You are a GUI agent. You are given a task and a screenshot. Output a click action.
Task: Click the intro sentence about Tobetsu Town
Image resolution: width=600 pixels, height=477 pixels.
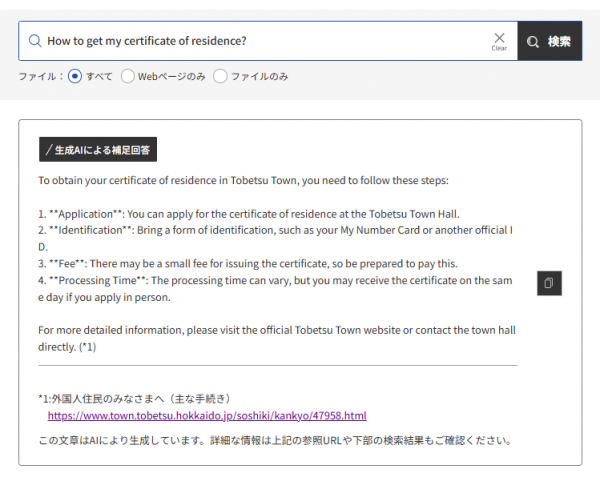(x=244, y=181)
